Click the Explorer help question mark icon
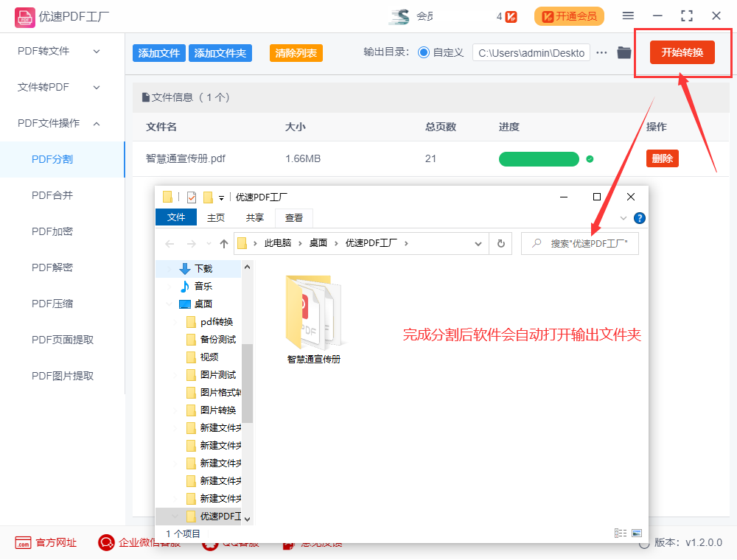The height and width of the screenshot is (560, 737). click(639, 218)
